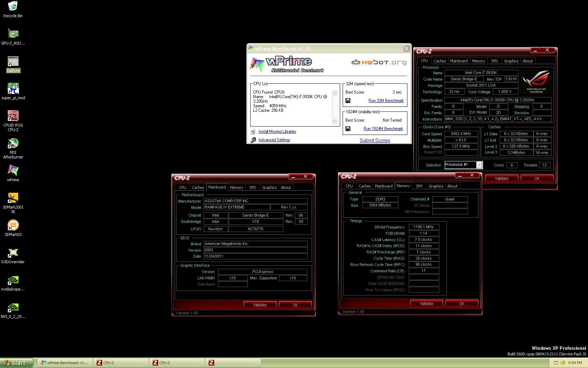The image size is (588, 368).
Task: Click Submit Scores link
Action: 375,140
